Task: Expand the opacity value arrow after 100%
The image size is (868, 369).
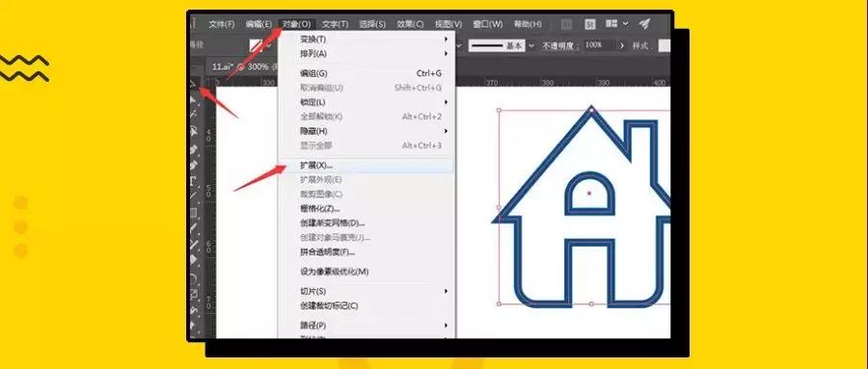Action: point(622,45)
